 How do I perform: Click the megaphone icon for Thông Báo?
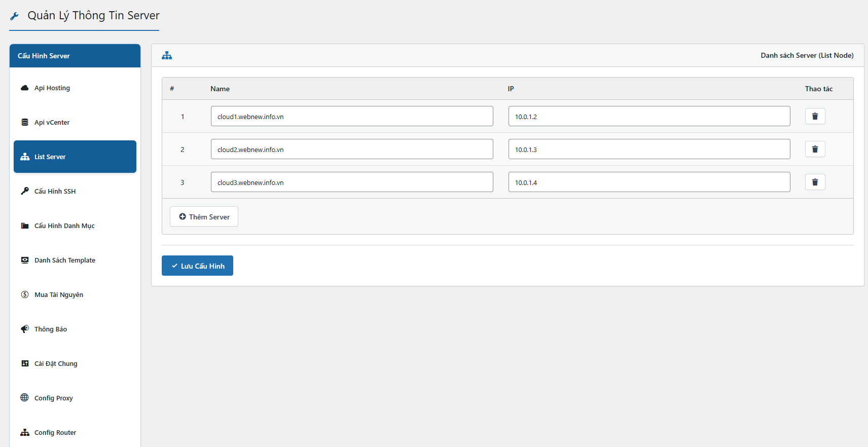[x=24, y=329]
